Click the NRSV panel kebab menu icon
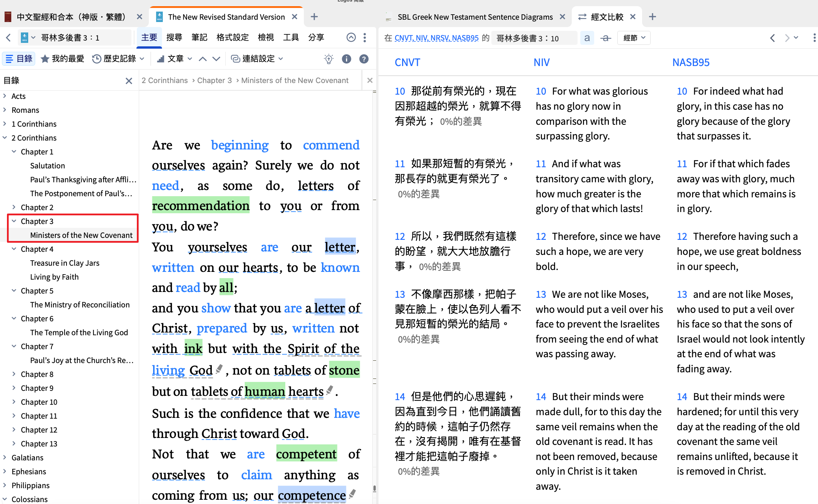The image size is (818, 504). (x=365, y=37)
